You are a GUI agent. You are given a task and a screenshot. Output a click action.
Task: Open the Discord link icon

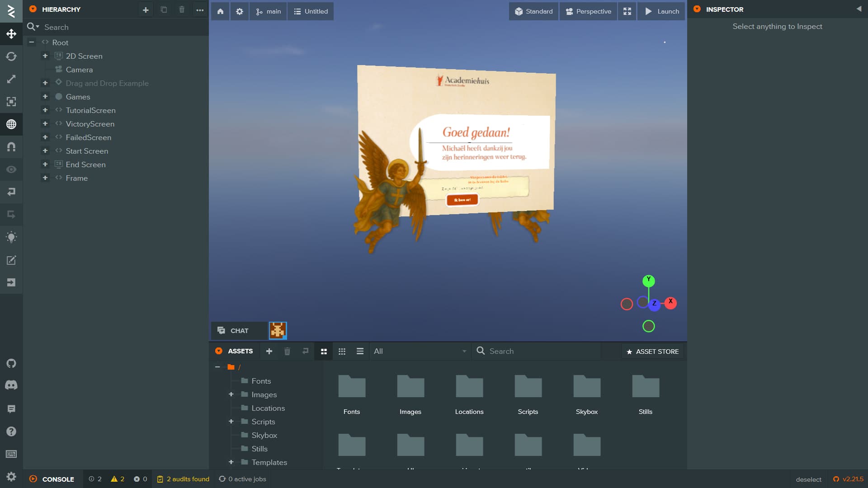pos(11,385)
